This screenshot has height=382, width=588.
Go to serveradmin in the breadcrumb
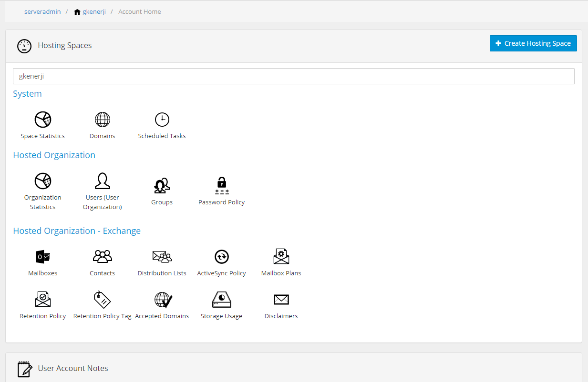click(42, 11)
